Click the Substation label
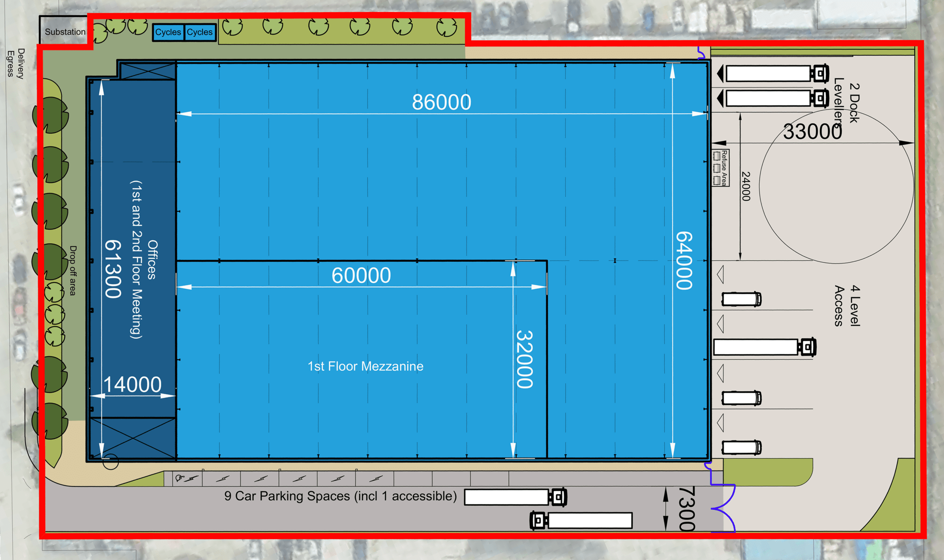 [65, 32]
